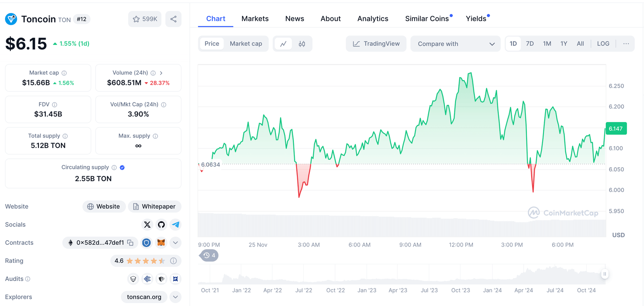The width and height of the screenshot is (644, 306).
Task: Switch to candlestick chart view
Action: (x=302, y=44)
